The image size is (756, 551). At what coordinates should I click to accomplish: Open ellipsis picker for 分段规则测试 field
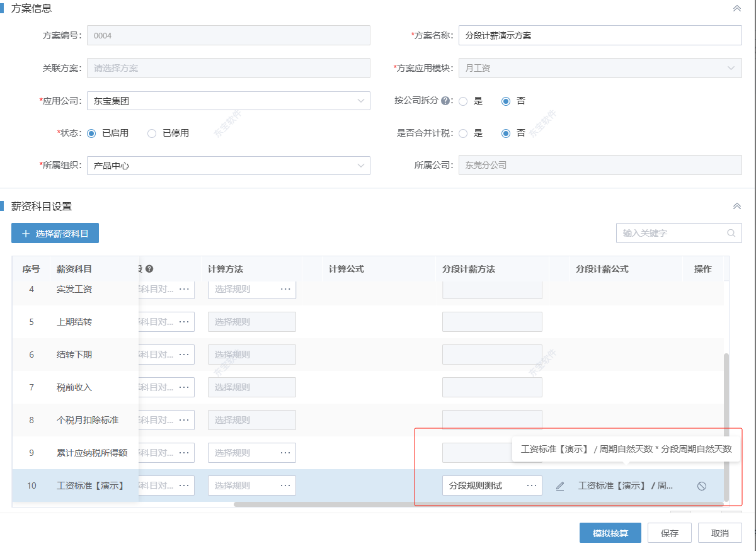[532, 486]
